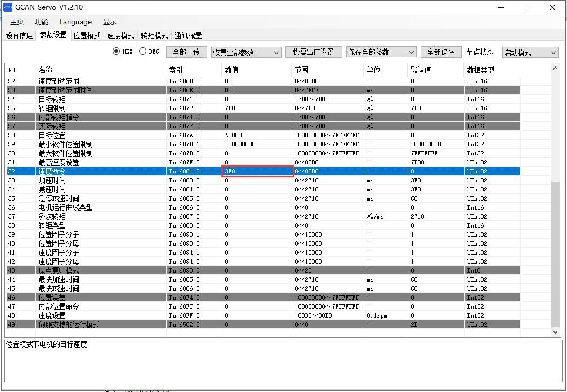Click the 数值 column header

pos(231,70)
